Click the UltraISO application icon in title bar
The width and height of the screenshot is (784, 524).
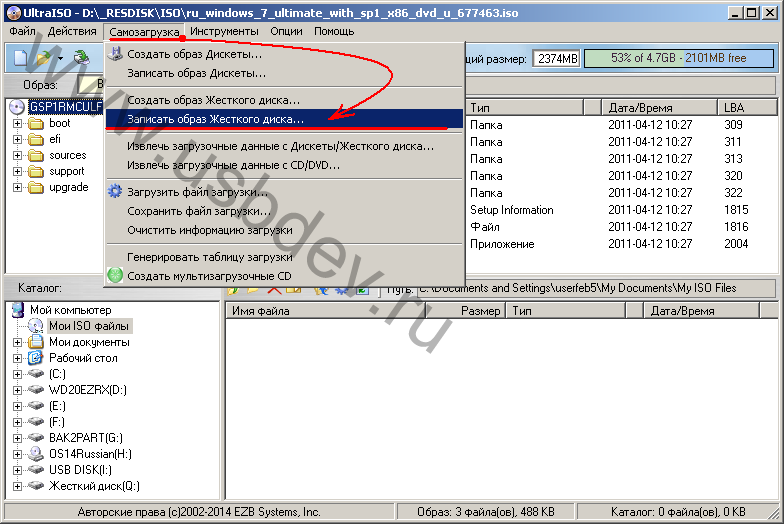(x=13, y=12)
